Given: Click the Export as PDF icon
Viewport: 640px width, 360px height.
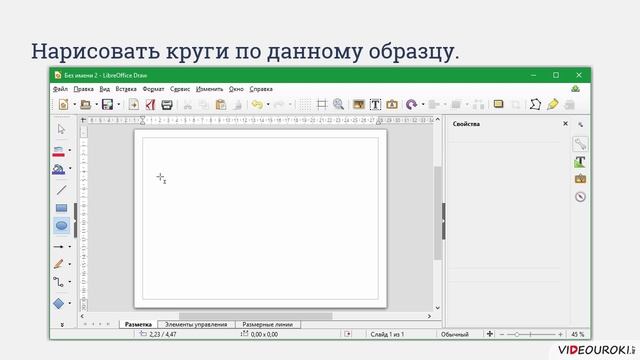Looking at the screenshot, I should click(x=150, y=104).
